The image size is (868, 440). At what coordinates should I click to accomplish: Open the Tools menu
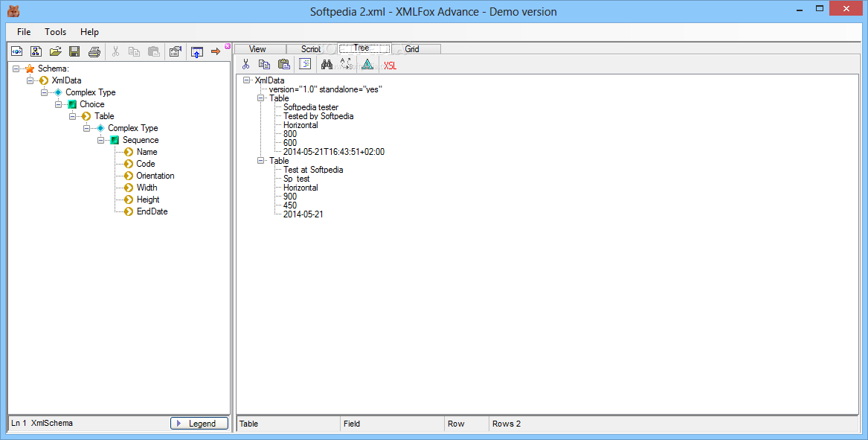55,32
